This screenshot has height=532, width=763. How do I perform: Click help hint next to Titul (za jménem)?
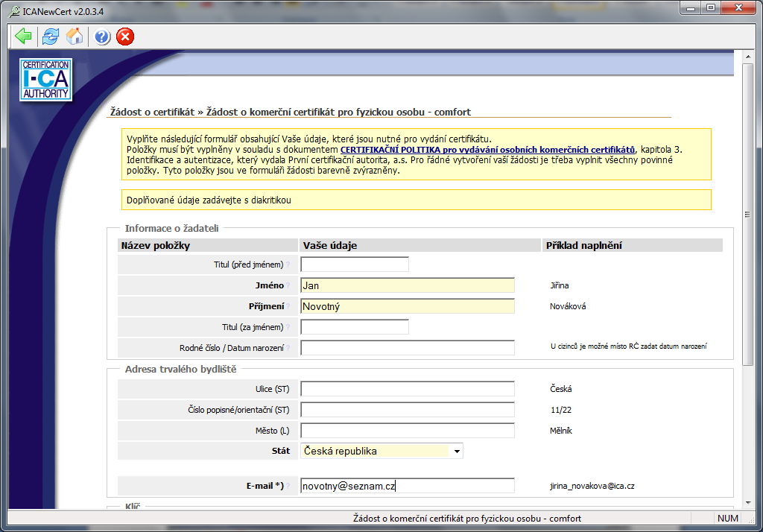[x=288, y=328]
